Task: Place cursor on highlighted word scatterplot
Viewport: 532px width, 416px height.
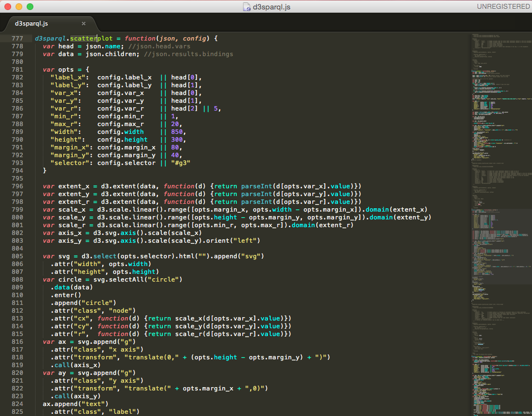Action: pos(91,38)
